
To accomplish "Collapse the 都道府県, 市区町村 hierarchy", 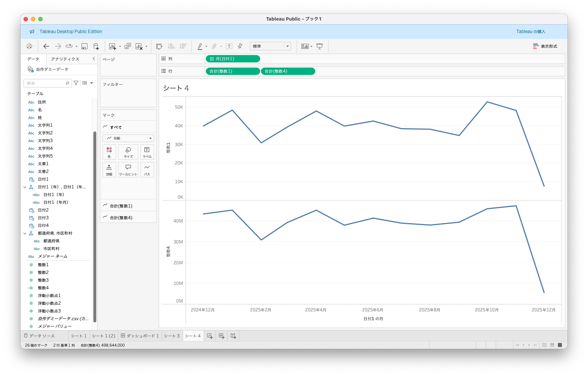I will click(25, 234).
